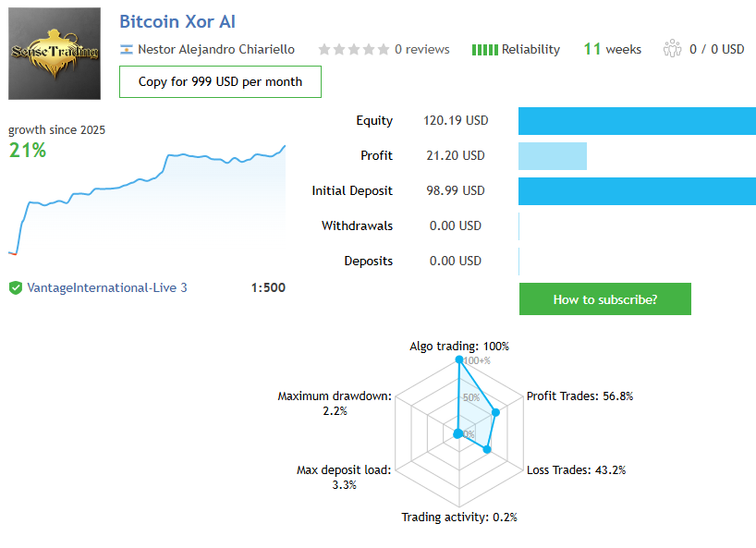756x548 pixels.
Task: Click the green verified shield icon
Action: pyautogui.click(x=16, y=287)
